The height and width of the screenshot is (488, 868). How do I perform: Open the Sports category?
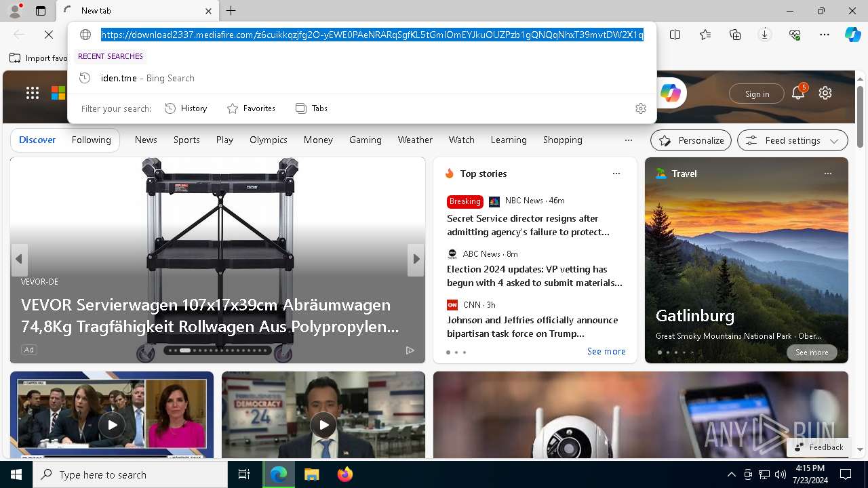[186, 140]
